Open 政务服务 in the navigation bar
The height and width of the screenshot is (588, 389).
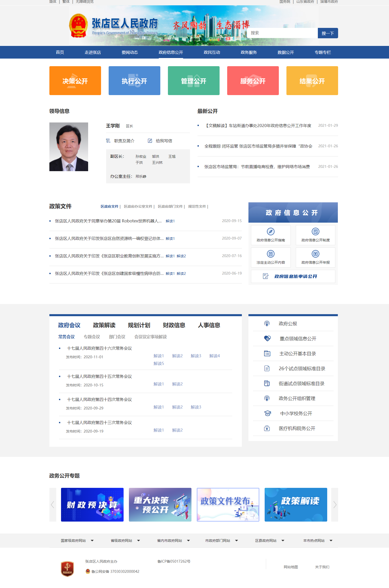(x=248, y=52)
